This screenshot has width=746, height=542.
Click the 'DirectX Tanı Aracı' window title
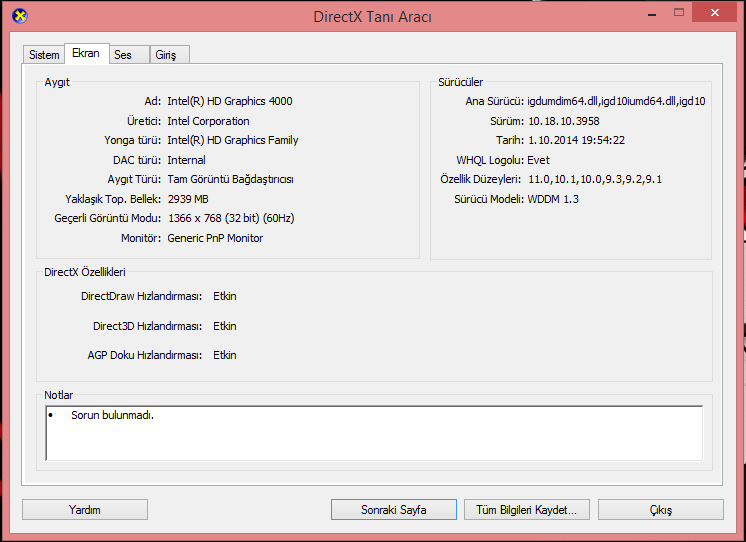[x=373, y=17]
